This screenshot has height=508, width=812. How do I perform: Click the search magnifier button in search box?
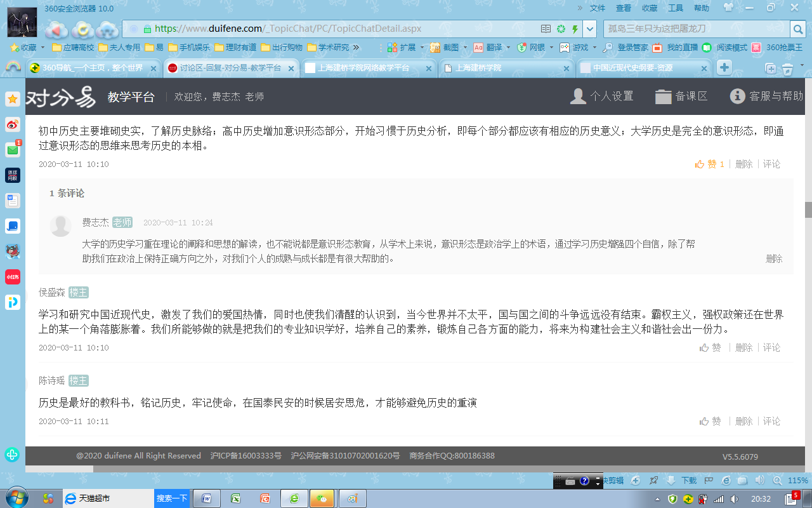797,29
